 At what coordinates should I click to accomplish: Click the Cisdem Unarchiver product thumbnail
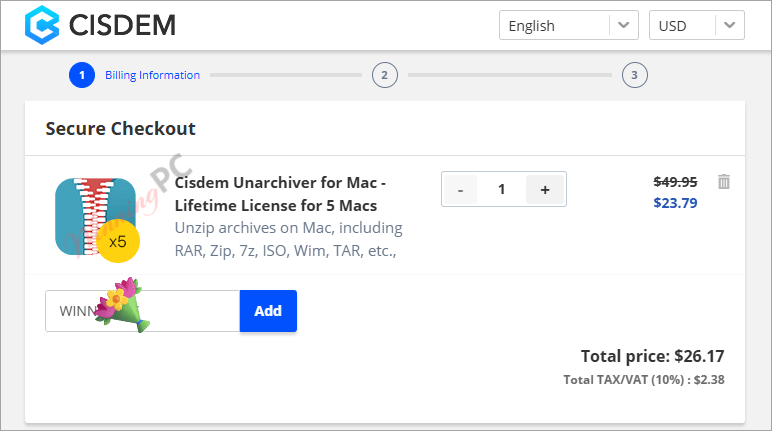(96, 217)
